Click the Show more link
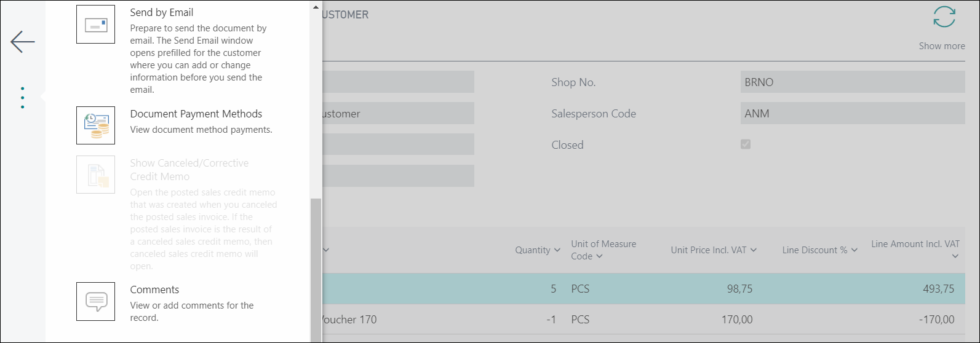Image resolution: width=980 pixels, height=343 pixels. [941, 46]
